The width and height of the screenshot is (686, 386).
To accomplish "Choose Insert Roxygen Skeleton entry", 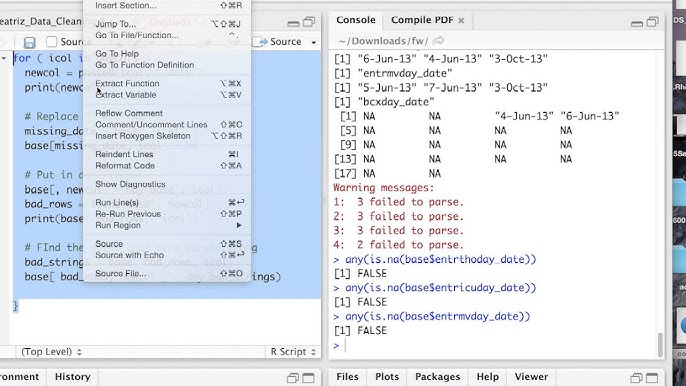I will 167,136.
